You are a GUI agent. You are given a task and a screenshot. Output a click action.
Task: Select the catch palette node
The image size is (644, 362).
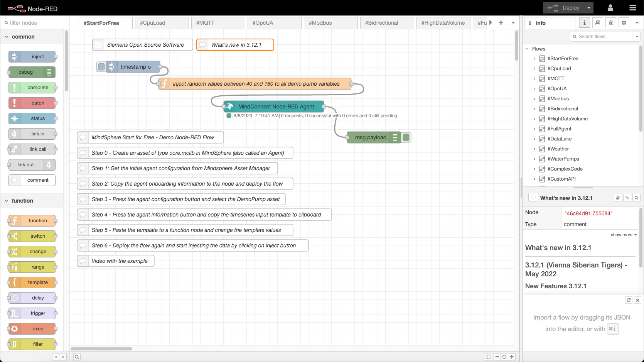[x=32, y=103]
